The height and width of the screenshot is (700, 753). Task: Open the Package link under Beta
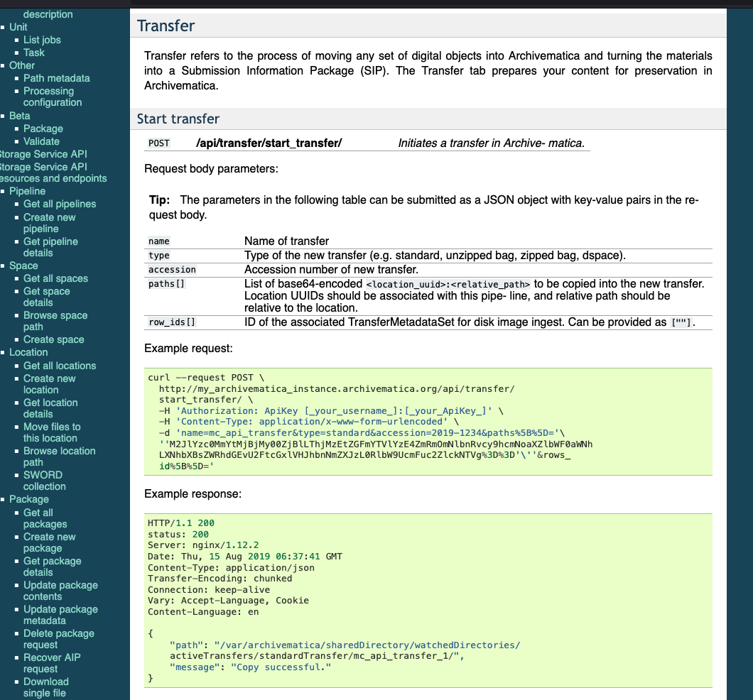pyautogui.click(x=43, y=128)
